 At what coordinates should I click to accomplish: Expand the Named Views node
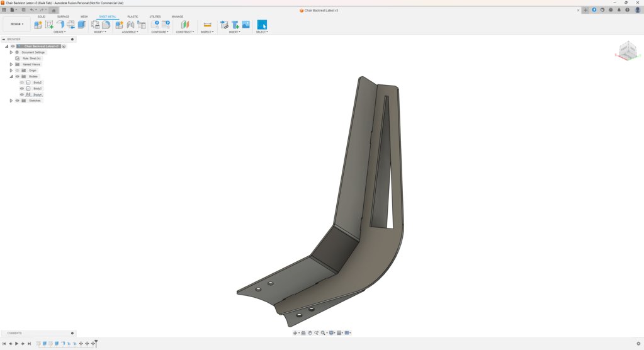[11, 64]
